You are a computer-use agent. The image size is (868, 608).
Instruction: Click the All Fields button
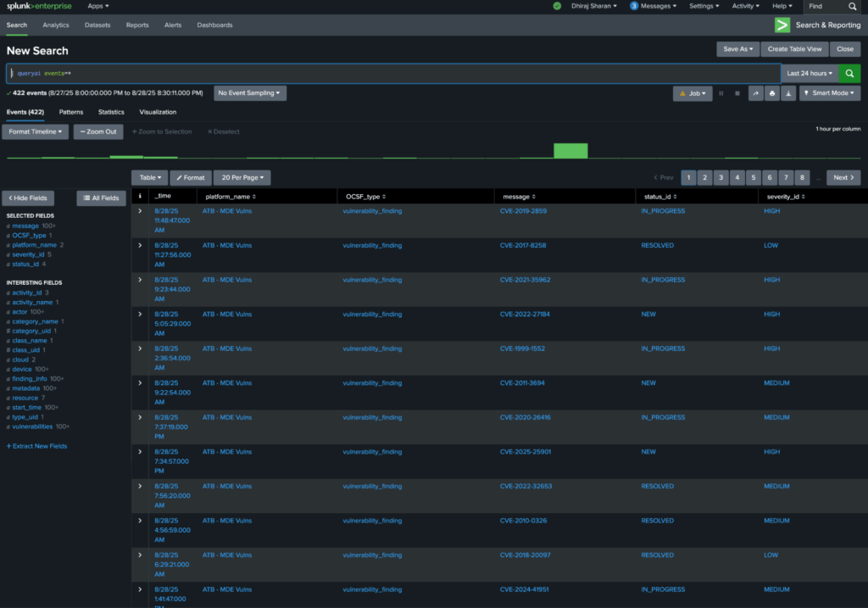pos(102,198)
